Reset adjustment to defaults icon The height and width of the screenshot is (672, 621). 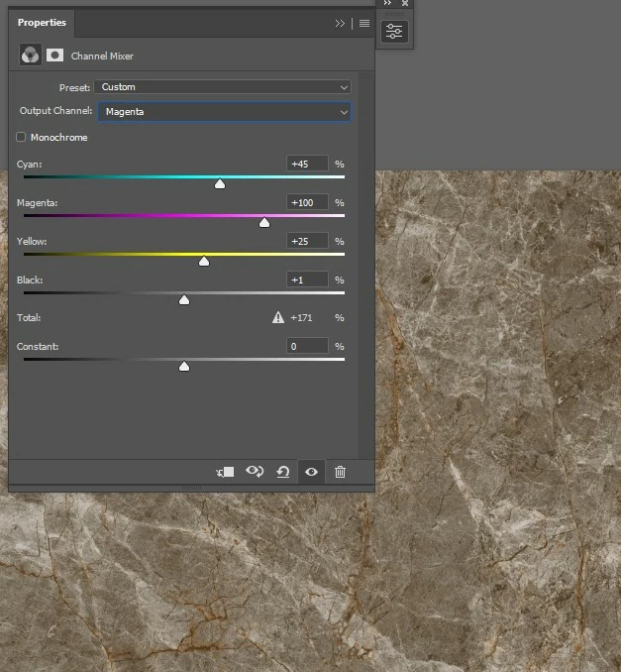282,472
